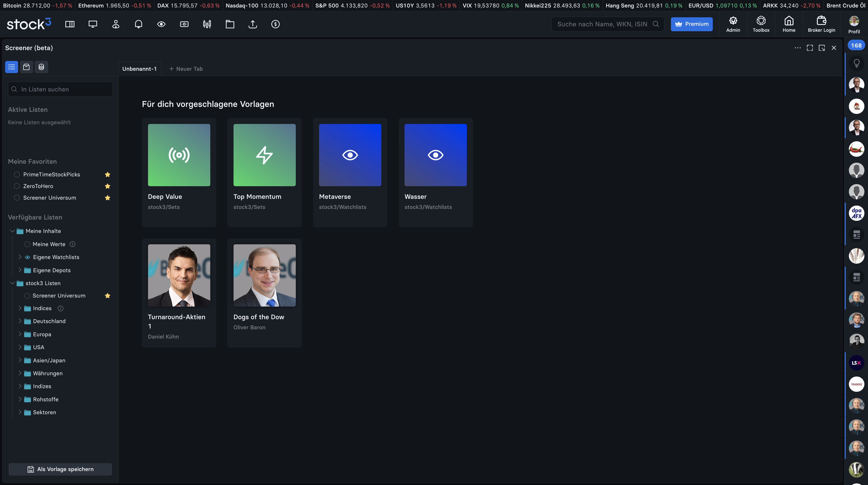Open the dollar coin icon in navigation
868x485 pixels.
276,24
